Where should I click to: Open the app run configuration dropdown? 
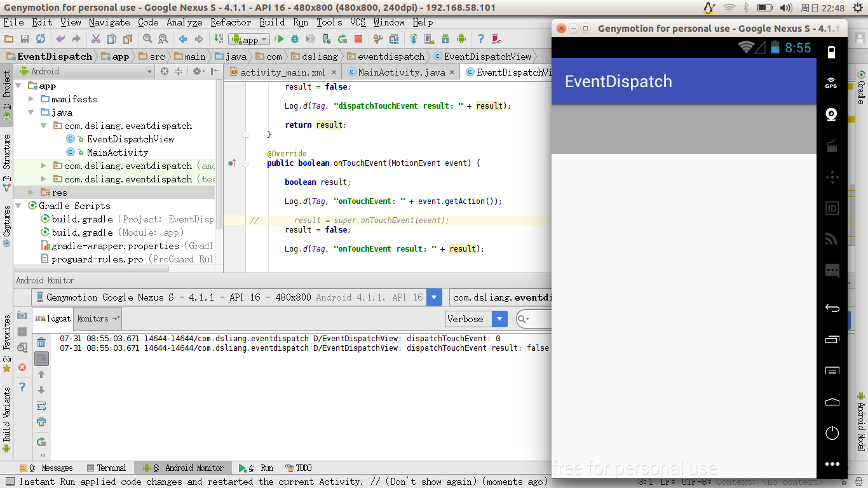tap(250, 39)
